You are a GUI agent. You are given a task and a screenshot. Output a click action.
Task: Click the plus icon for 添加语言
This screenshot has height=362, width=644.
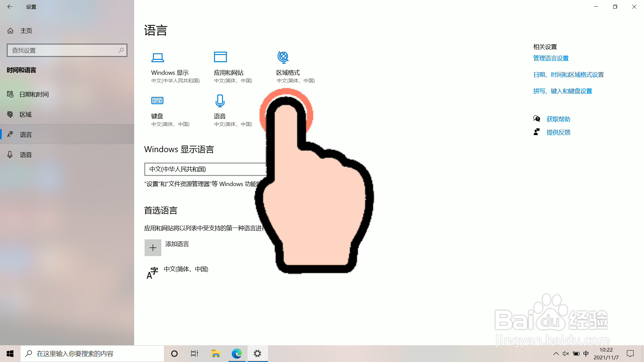[153, 248]
